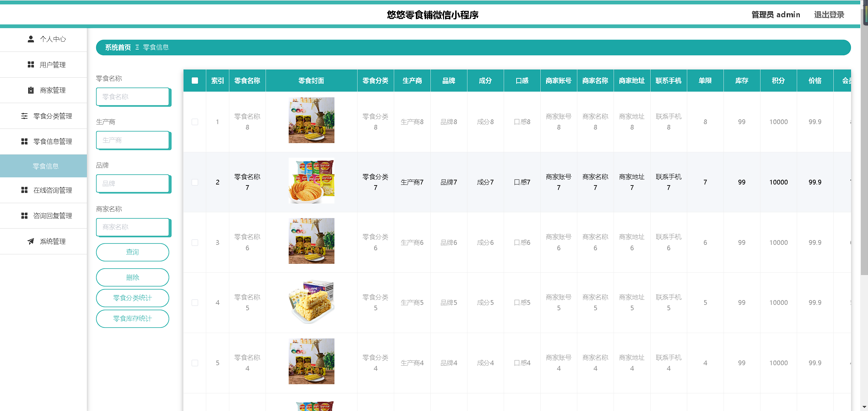Click the 零食封面 column header
The height and width of the screenshot is (411, 868).
311,81
